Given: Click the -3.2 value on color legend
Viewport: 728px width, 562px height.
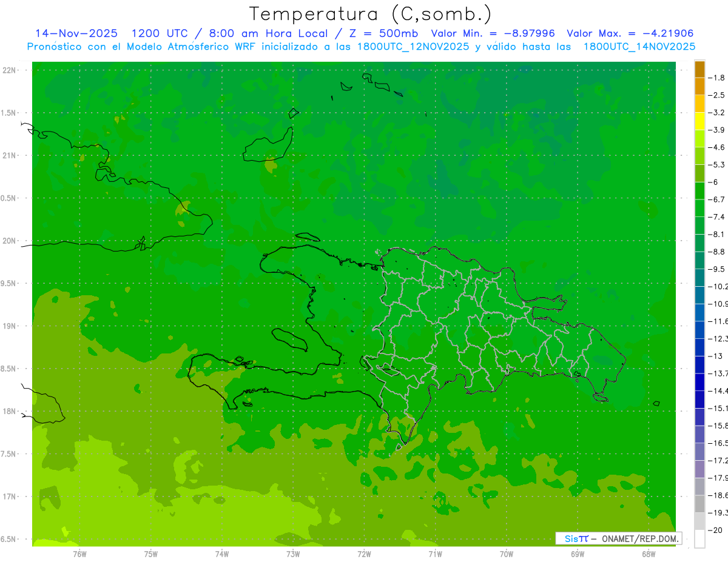Looking at the screenshot, I should point(716,113).
